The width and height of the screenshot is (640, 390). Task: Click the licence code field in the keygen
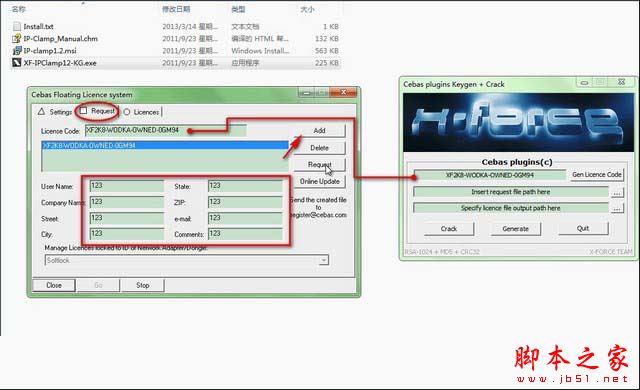(490, 175)
